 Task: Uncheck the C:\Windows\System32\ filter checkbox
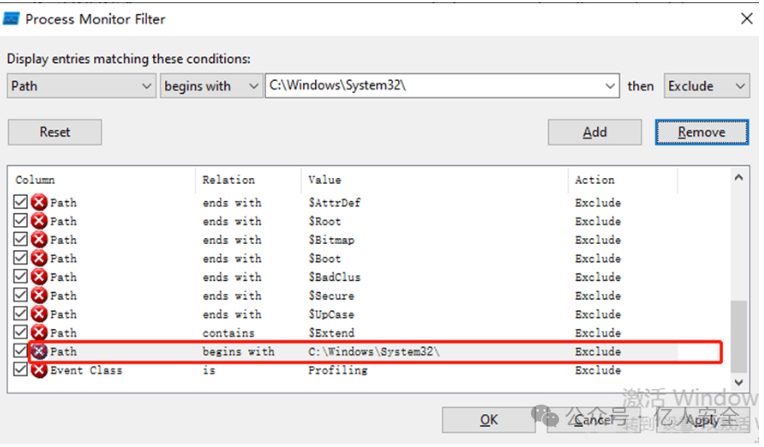coord(21,352)
